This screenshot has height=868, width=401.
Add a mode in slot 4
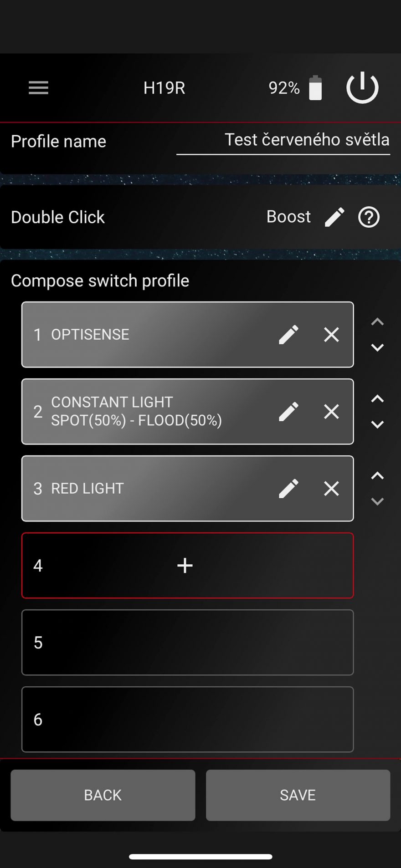point(185,566)
